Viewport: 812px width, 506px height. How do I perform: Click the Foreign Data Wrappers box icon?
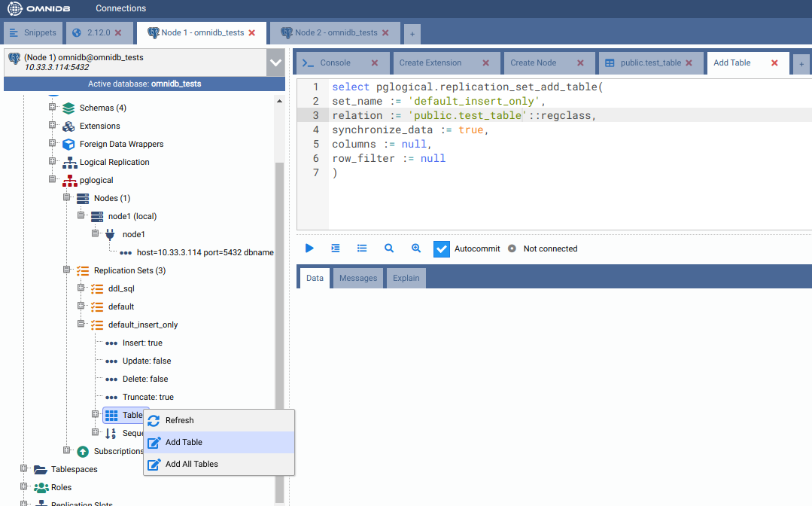(68, 144)
